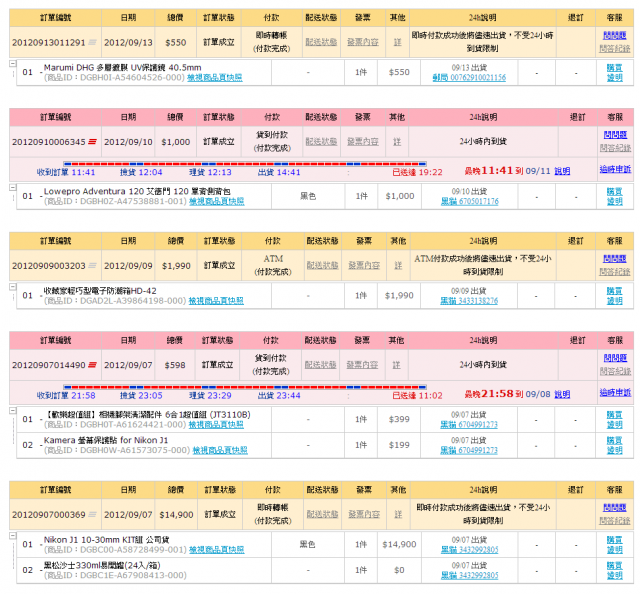Open 購買說明 for the Kamera Nikon J1 item
The width and height of the screenshot is (640, 594).
[615, 445]
